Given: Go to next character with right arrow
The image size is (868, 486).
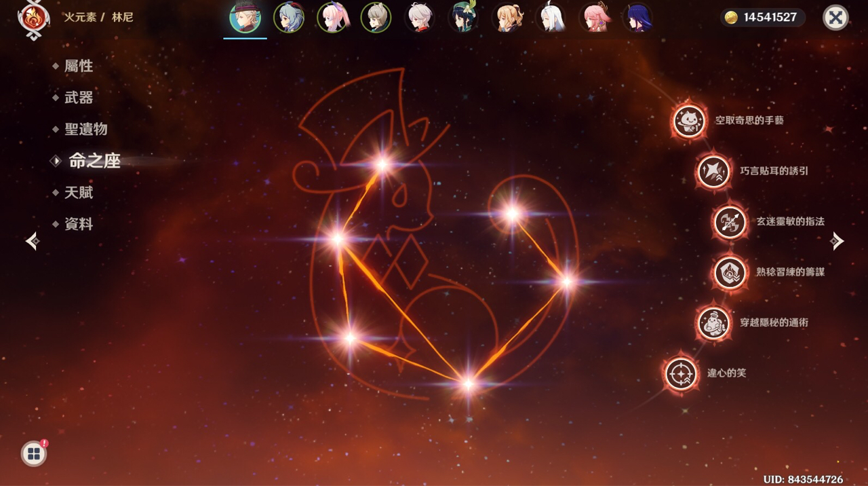Looking at the screenshot, I should (837, 241).
